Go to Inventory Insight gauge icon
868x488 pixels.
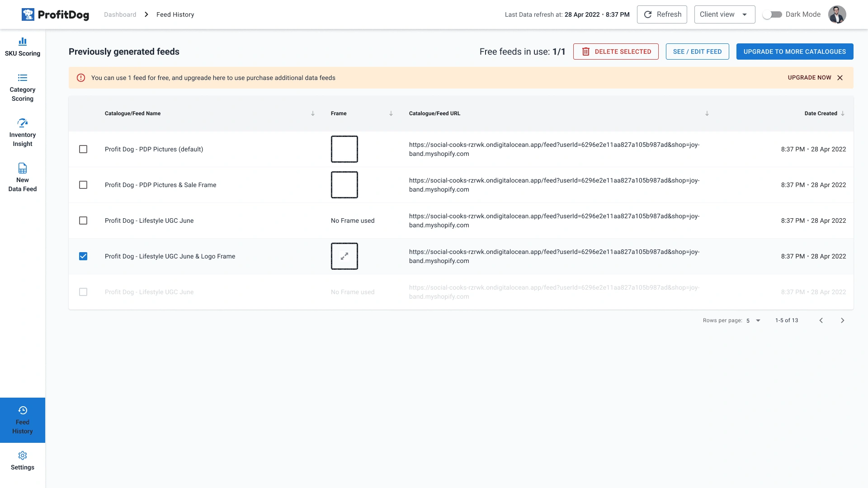point(23,123)
